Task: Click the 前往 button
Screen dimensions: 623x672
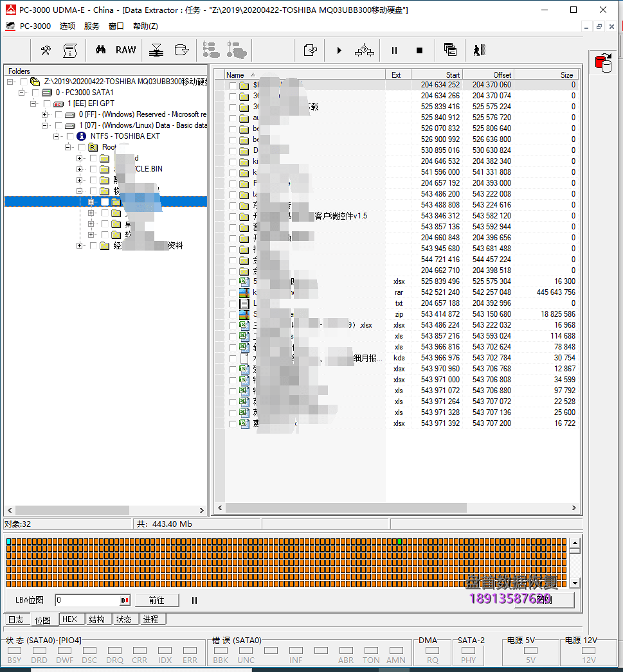Action: click(x=156, y=601)
